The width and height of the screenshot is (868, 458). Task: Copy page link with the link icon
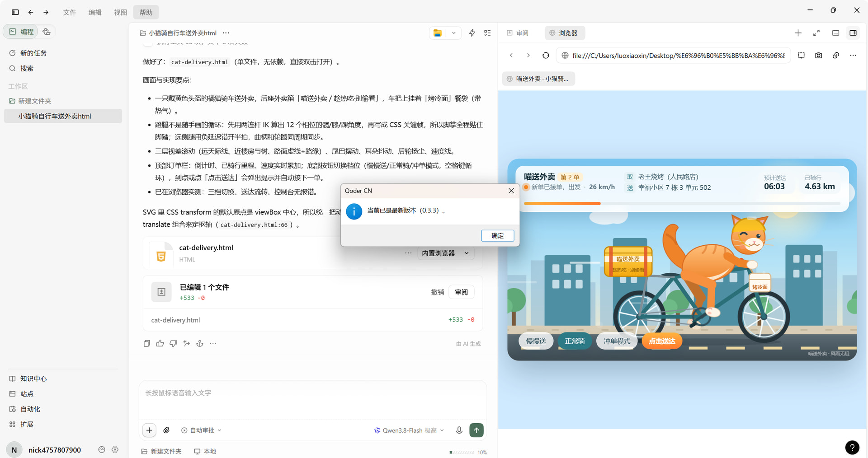(836, 56)
